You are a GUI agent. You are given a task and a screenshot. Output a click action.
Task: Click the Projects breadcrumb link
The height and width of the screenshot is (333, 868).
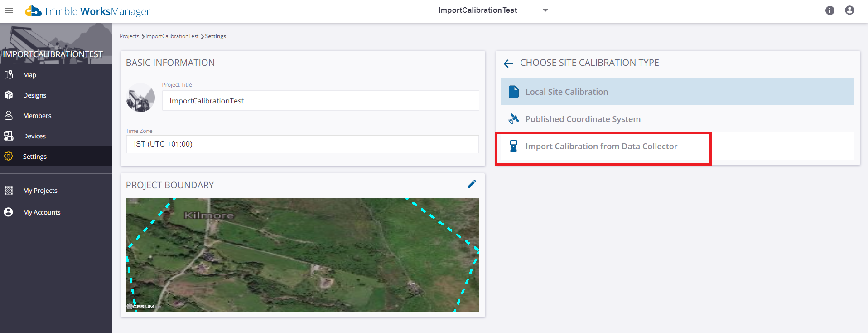[129, 36]
